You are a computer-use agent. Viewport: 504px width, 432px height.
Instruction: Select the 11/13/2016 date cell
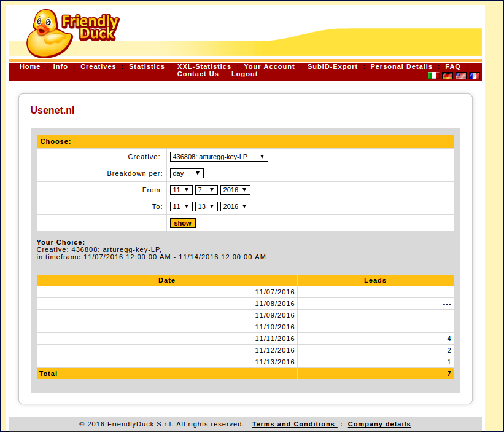[x=167, y=362]
